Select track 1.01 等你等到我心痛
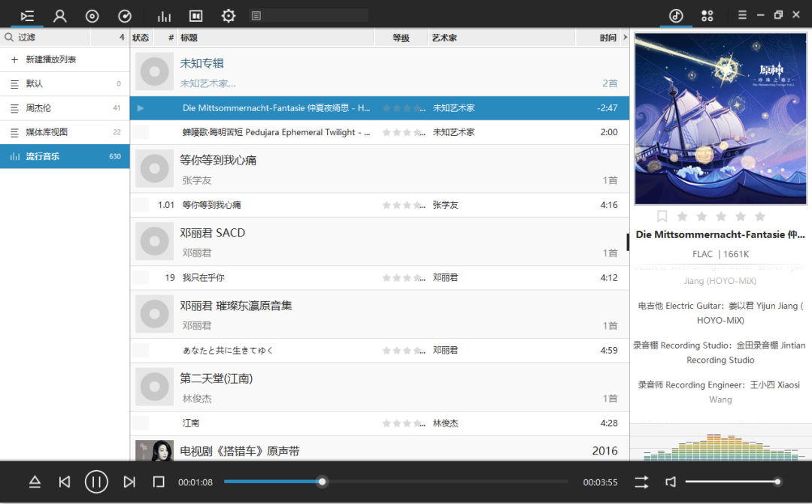 pos(380,205)
